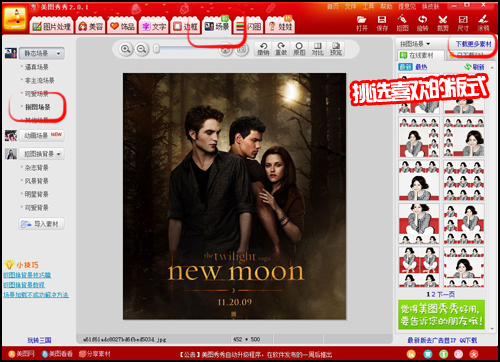Image resolution: width=500 pixels, height=362 pixels.
Task: Click the 打开 open folder icon
Action: pyautogui.click(x=362, y=23)
